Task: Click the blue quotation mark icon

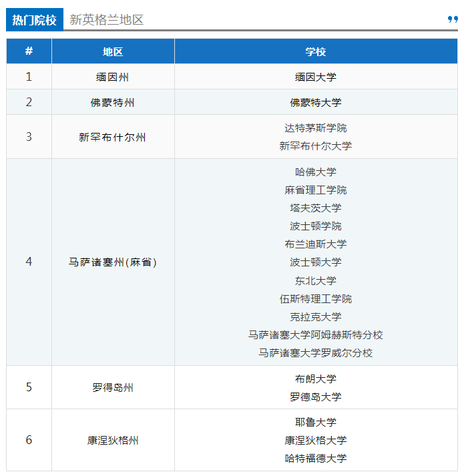Action: pos(452,20)
